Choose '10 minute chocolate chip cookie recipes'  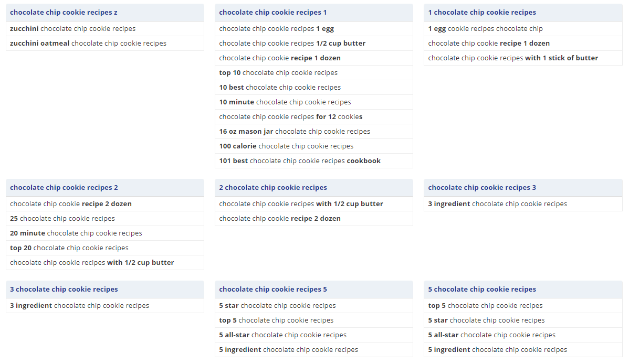tap(285, 102)
